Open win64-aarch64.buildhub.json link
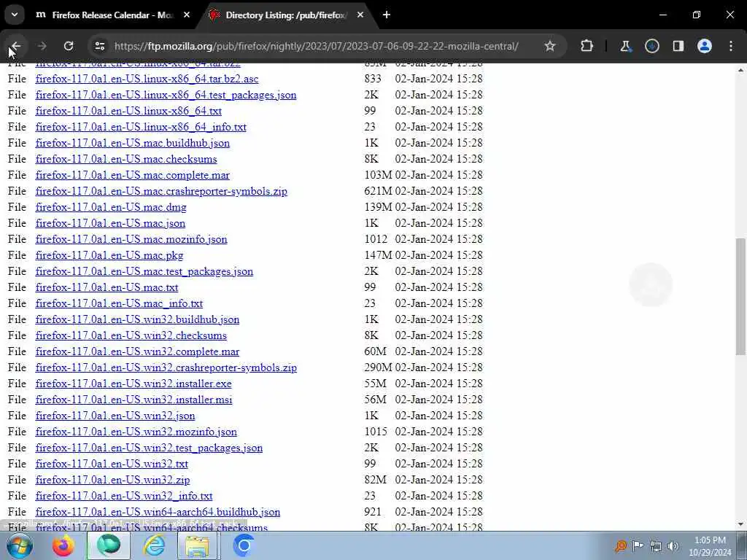 click(158, 512)
